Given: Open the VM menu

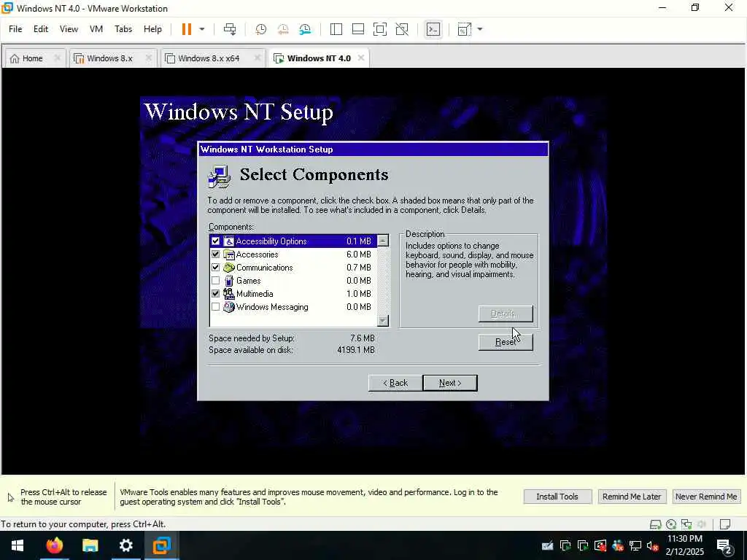Looking at the screenshot, I should [96, 29].
